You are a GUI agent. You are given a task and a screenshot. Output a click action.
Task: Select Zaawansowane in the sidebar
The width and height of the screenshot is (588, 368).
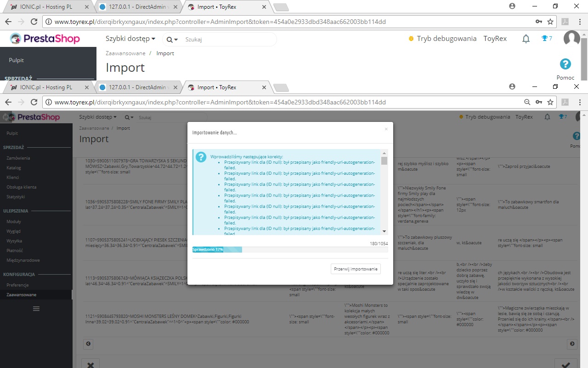pyautogui.click(x=22, y=294)
